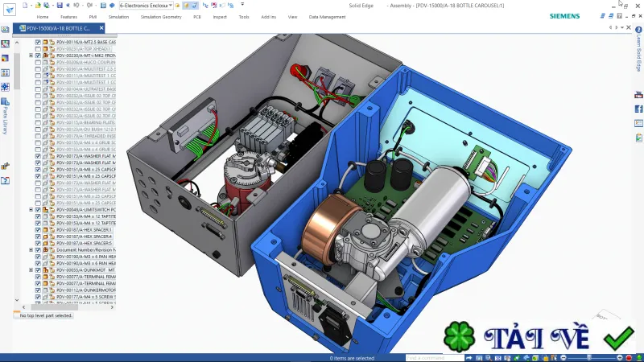
Task: Click the red record button in status bar
Action: coord(629,358)
